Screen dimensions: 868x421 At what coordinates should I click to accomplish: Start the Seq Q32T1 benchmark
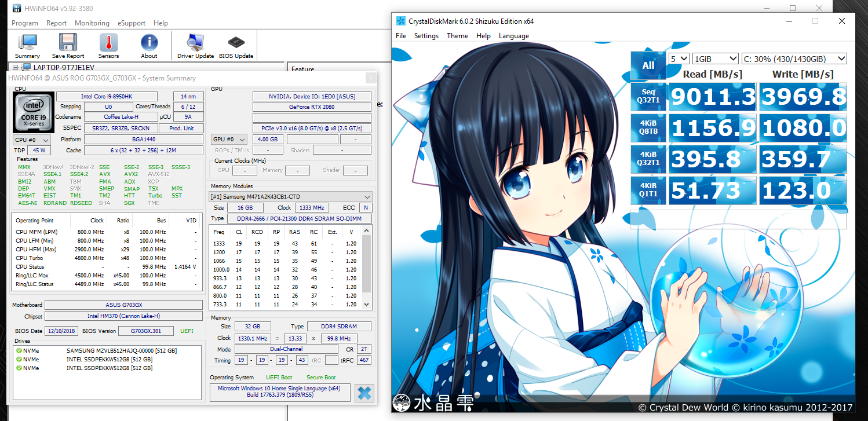(x=648, y=97)
